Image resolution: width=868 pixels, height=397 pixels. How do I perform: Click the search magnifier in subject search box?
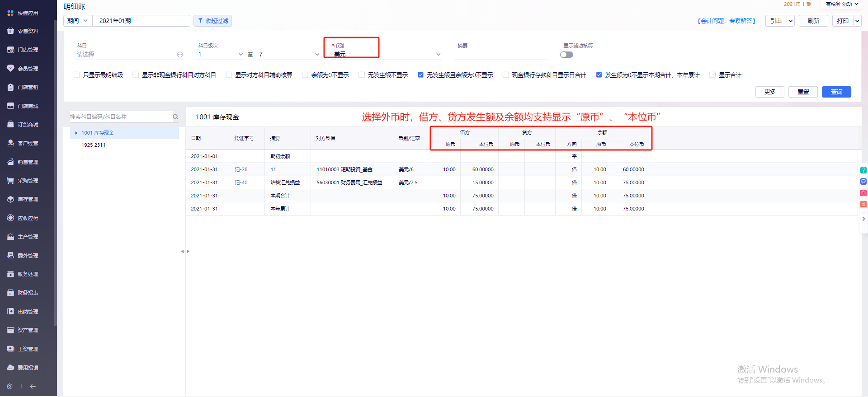pyautogui.click(x=175, y=117)
